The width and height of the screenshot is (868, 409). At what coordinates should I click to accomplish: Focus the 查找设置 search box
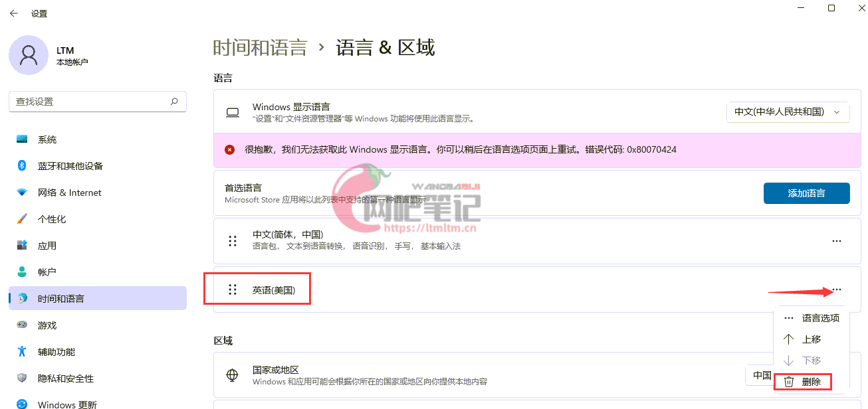click(x=98, y=102)
